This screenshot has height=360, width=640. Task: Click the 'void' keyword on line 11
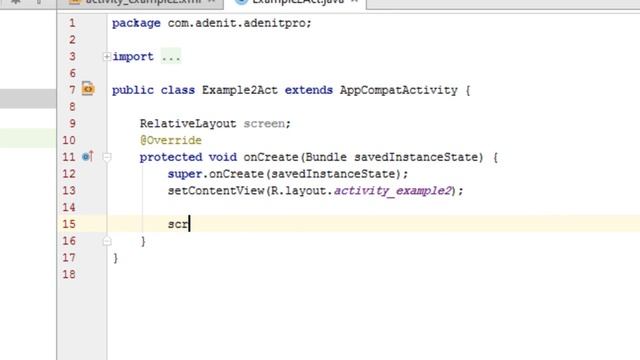click(223, 157)
